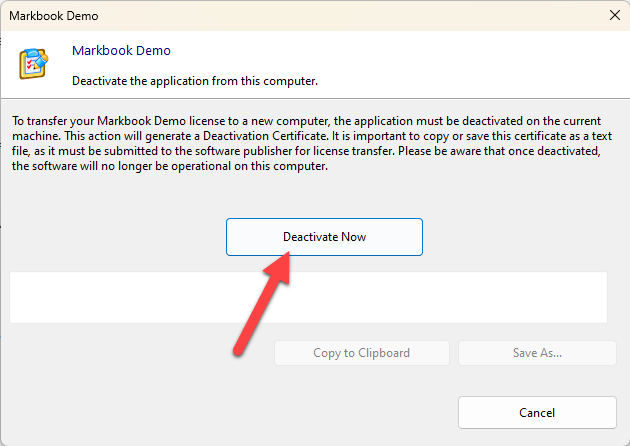The width and height of the screenshot is (630, 446).
Task: Click the gray space left of Copy to Clipboard
Action: (140, 353)
